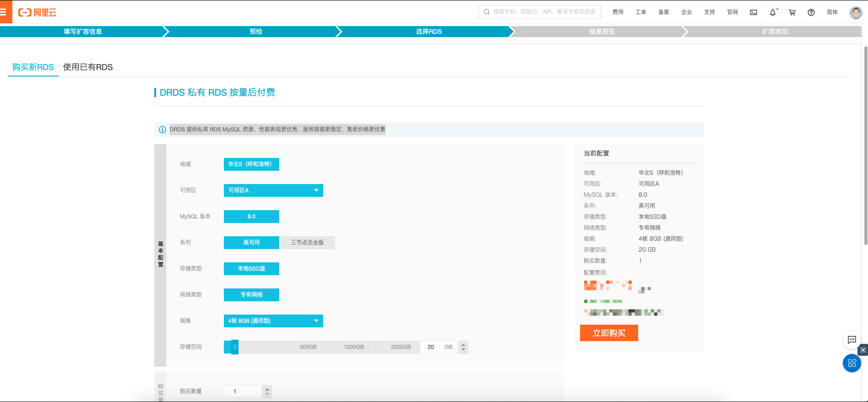The width and height of the screenshot is (868, 402).
Task: Open the 费用 menu
Action: tap(618, 12)
